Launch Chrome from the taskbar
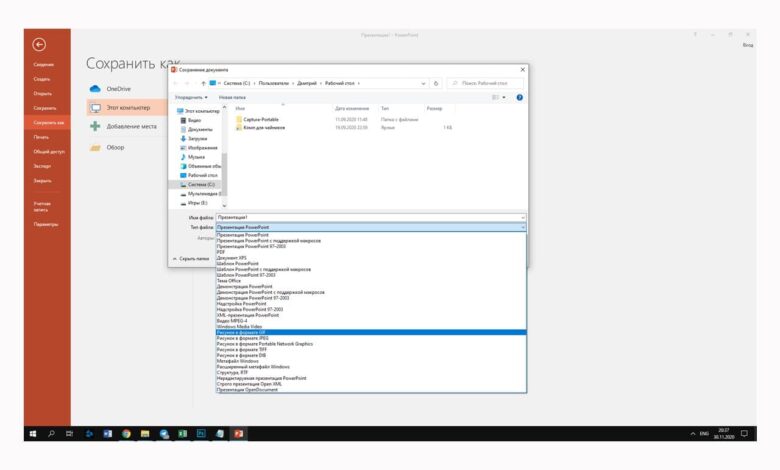 [x=126, y=434]
